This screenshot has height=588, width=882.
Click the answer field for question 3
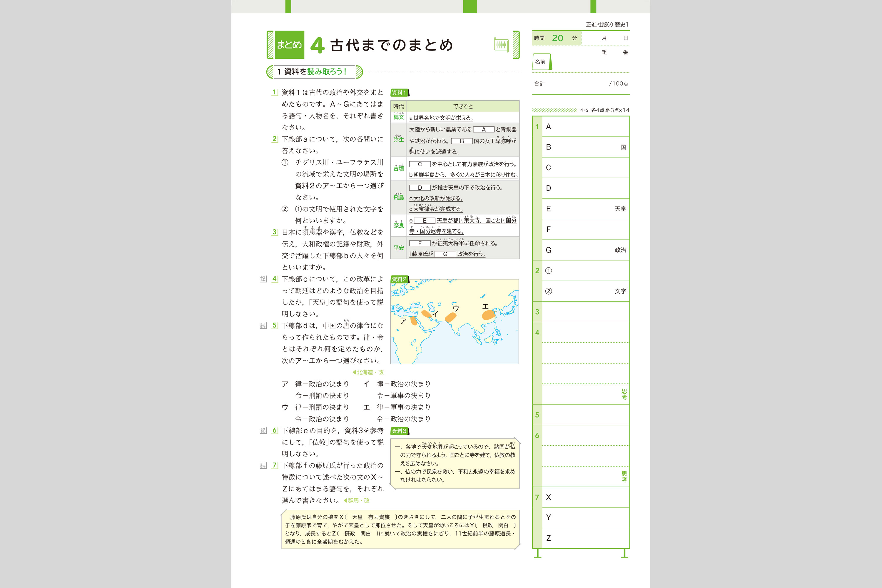[x=586, y=312]
